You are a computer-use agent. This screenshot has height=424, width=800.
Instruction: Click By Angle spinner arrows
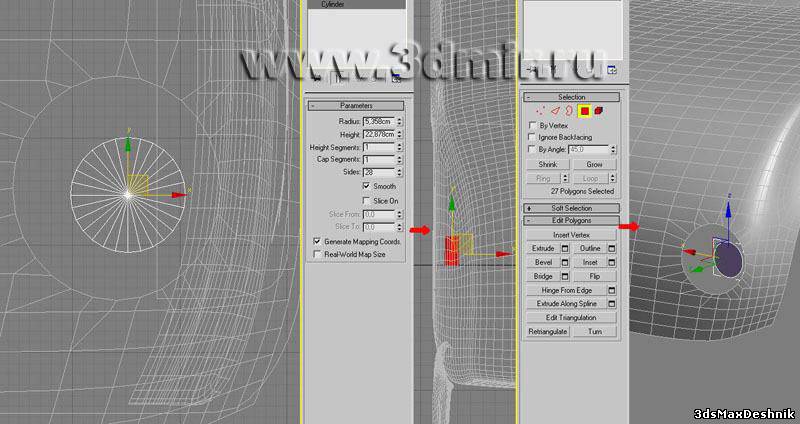pyautogui.click(x=613, y=149)
